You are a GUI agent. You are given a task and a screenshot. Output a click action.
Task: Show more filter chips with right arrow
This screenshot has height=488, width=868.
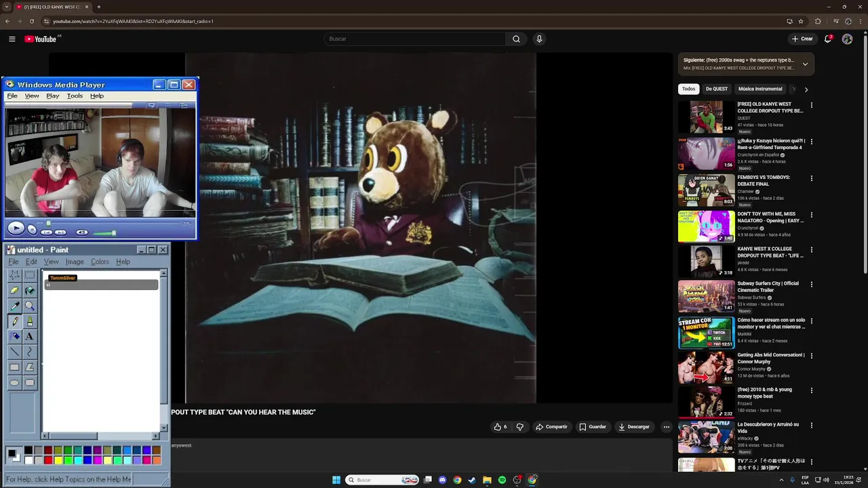click(x=806, y=89)
